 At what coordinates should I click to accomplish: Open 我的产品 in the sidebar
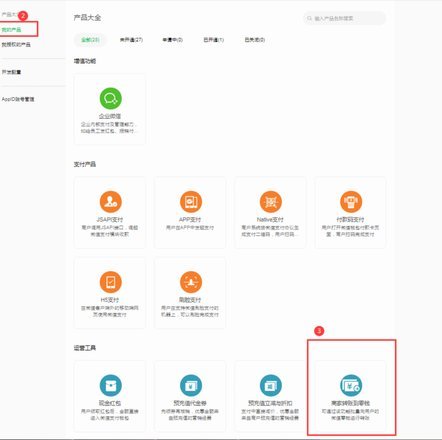point(11,30)
